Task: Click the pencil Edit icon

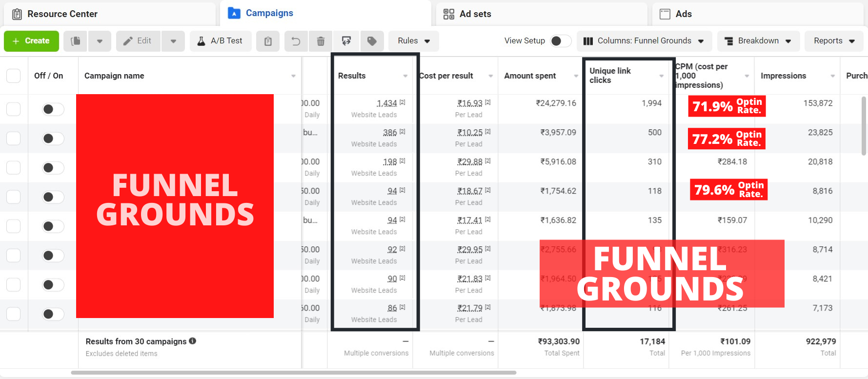Action: click(128, 41)
